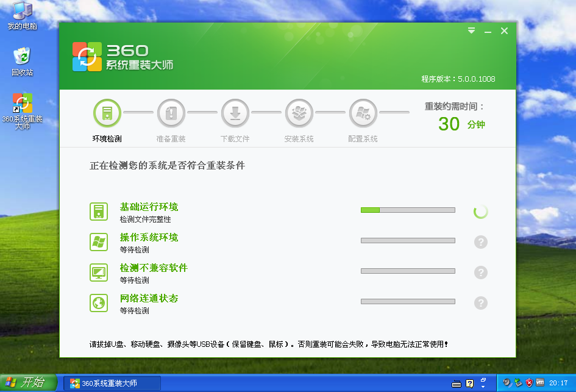Viewport: 576px width, 392px height.
Task: Click the 安装系统 step icon
Action: pyautogui.click(x=299, y=113)
